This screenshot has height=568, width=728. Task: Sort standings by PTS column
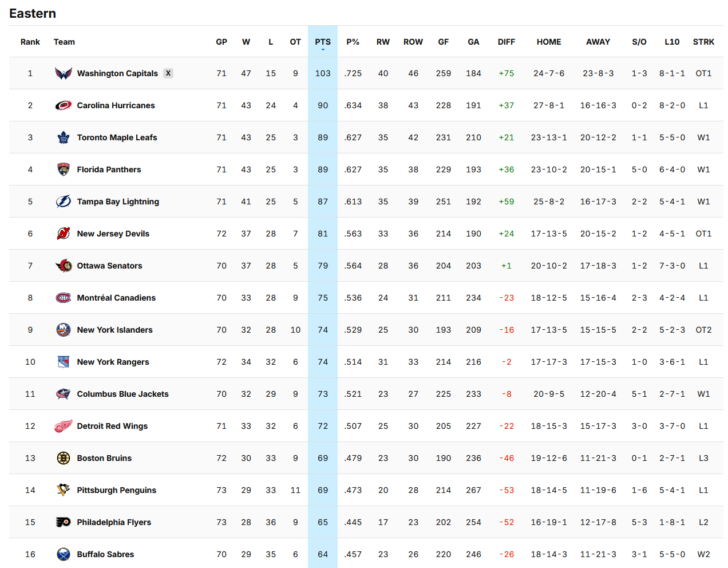(x=323, y=42)
